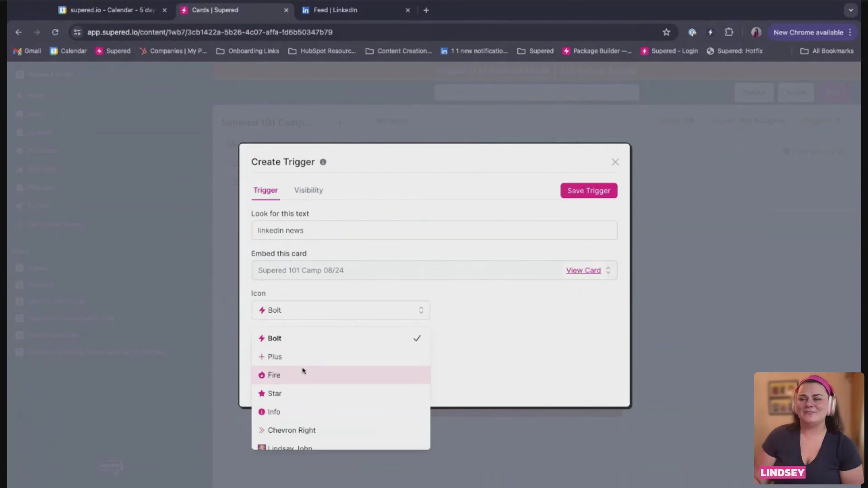The image size is (868, 488).
Task: Choose the Info icon option
Action: pos(341,412)
